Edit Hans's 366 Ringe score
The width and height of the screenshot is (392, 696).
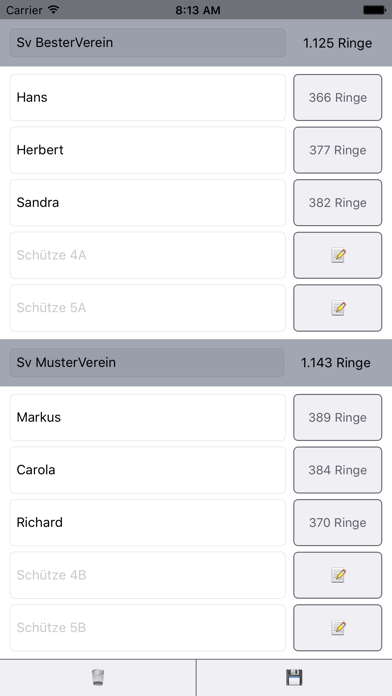pos(338,97)
